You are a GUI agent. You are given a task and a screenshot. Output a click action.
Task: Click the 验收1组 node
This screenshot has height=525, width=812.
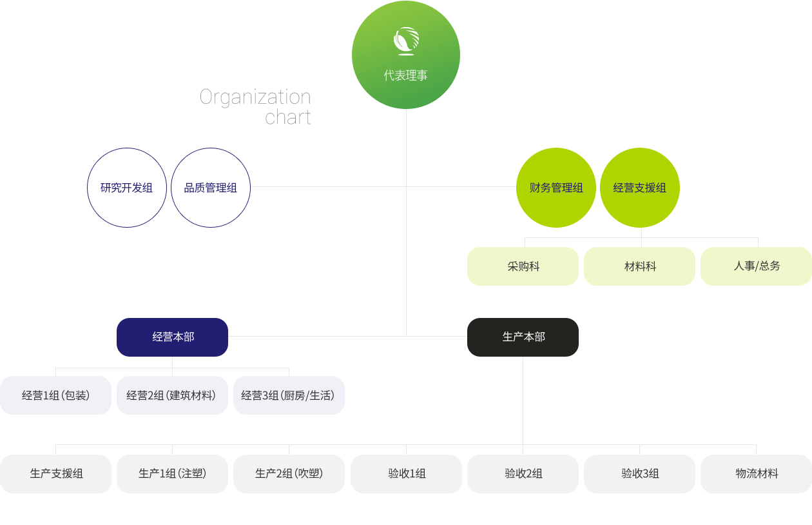(406, 474)
